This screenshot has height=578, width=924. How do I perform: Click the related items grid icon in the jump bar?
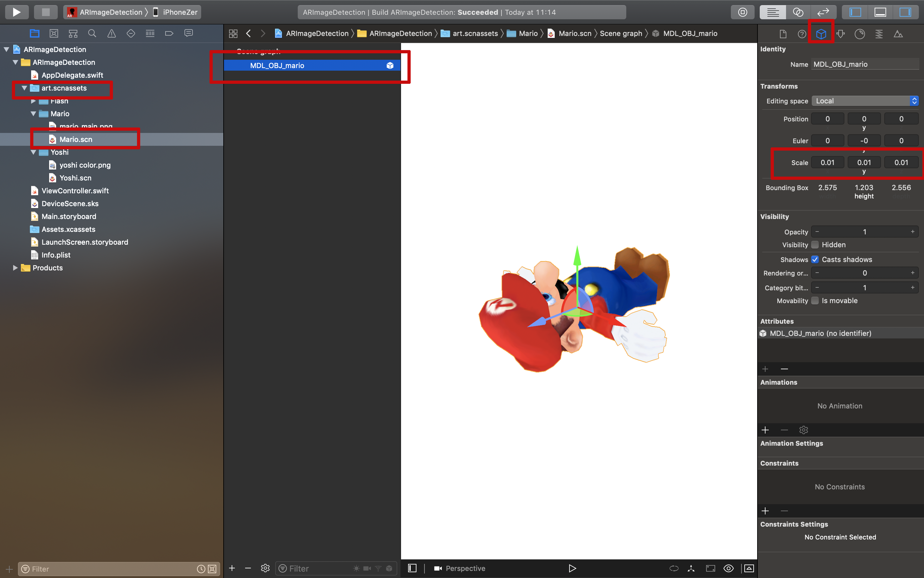233,34
